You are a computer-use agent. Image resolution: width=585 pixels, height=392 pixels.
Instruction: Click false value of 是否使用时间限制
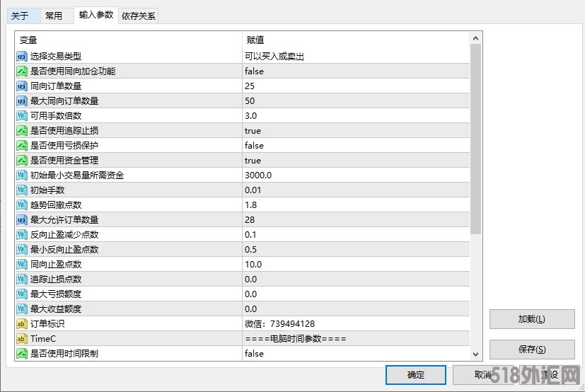[254, 354]
